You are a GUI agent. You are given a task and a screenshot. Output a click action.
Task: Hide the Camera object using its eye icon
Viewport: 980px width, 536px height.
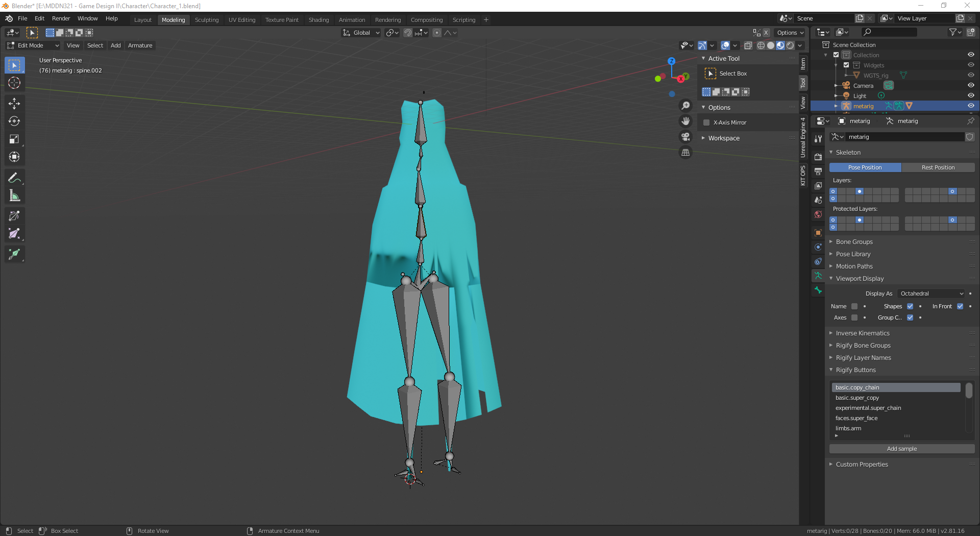tap(970, 85)
